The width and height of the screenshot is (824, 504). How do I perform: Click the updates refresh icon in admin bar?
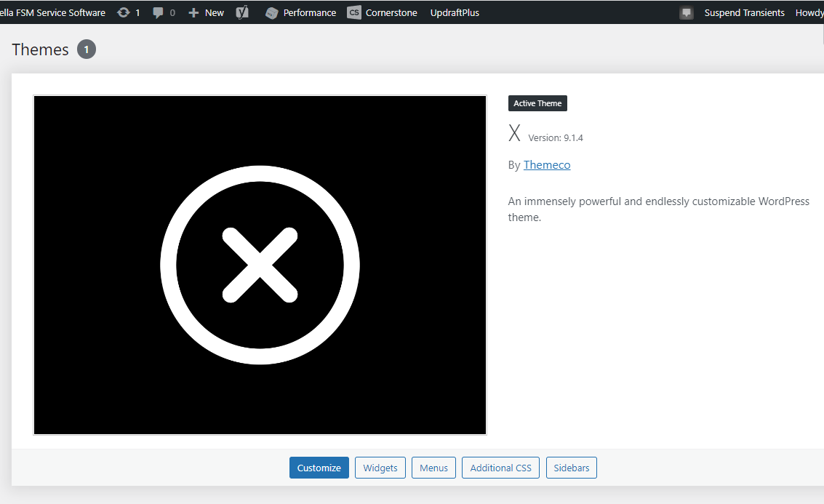pyautogui.click(x=124, y=12)
